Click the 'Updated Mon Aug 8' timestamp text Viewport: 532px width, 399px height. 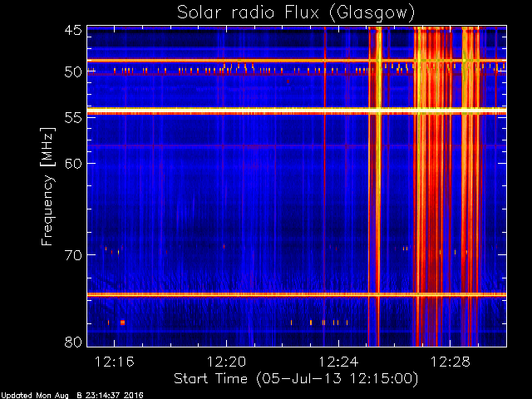(72, 396)
